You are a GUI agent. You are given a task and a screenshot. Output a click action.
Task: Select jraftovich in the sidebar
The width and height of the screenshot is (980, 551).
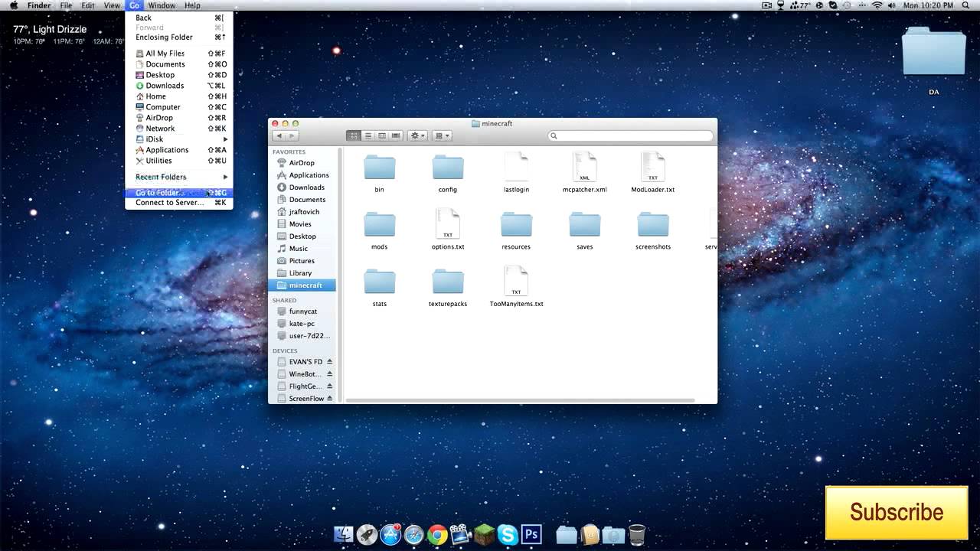tap(302, 212)
